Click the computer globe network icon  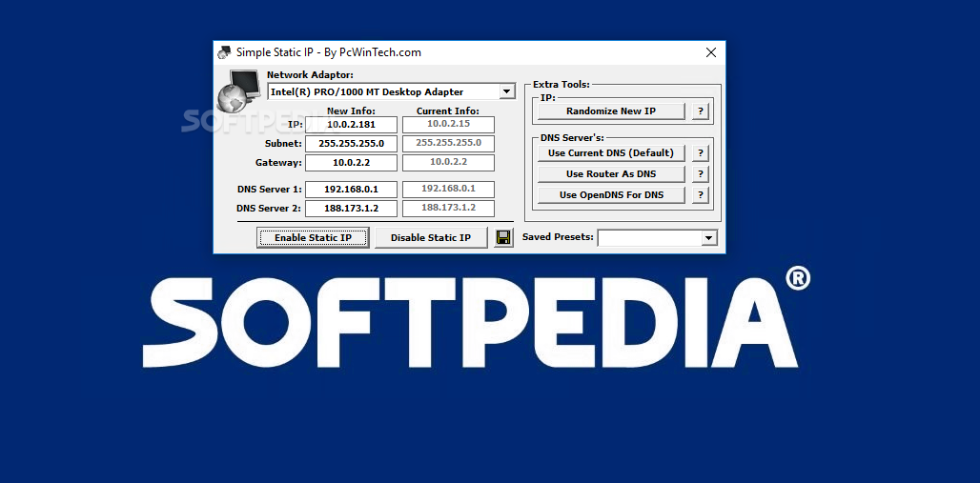238,90
